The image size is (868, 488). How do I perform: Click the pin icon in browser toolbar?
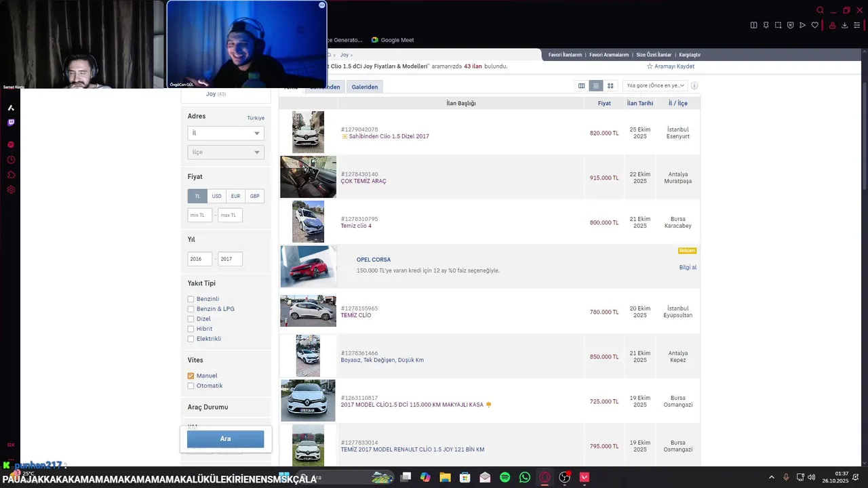[x=766, y=25]
